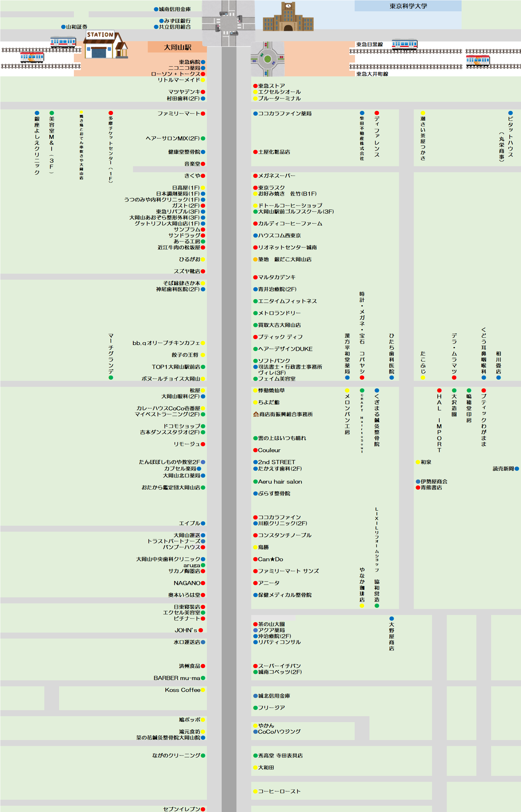Click the yellow dot beside エクセルシオール
521x812 pixels.
coord(255,92)
